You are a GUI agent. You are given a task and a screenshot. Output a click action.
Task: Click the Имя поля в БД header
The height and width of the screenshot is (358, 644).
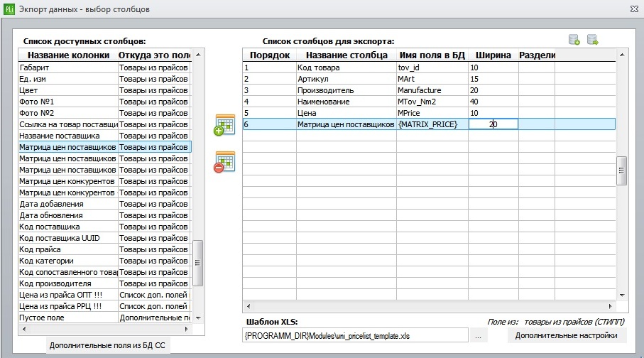point(432,55)
